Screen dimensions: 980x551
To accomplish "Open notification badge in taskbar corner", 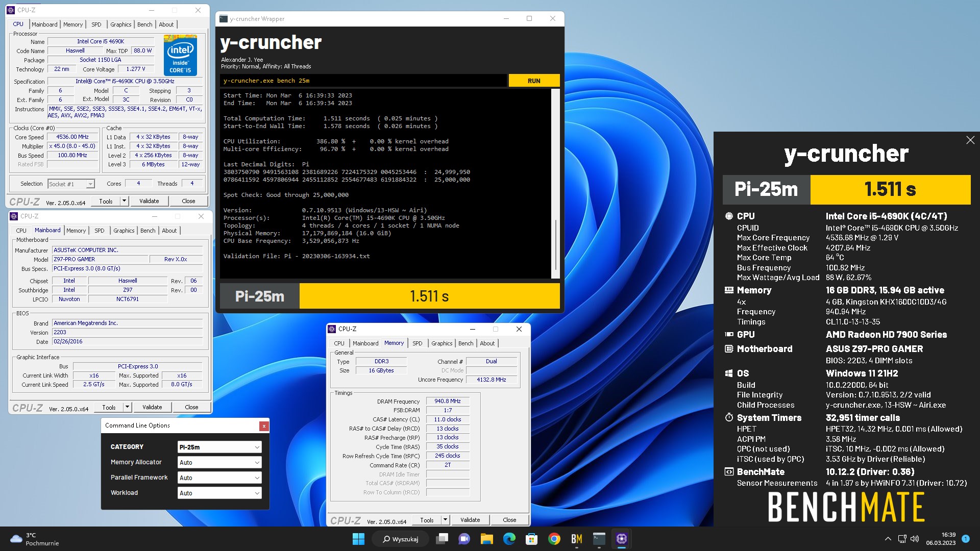I will tap(965, 539).
